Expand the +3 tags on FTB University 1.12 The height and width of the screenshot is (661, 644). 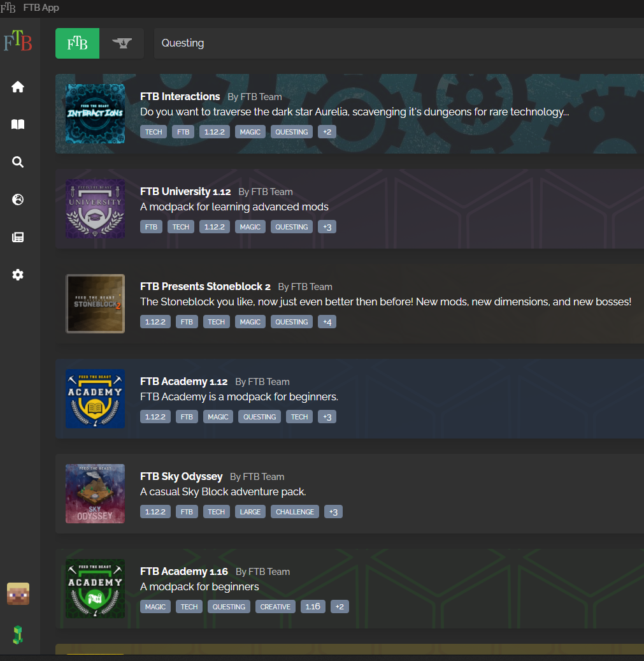click(327, 226)
